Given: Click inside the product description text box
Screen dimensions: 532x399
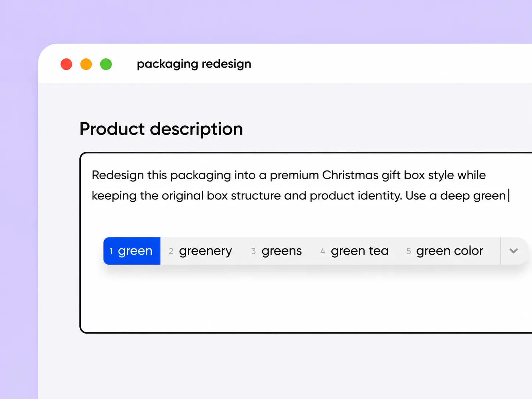Looking at the screenshot, I should (x=306, y=243).
